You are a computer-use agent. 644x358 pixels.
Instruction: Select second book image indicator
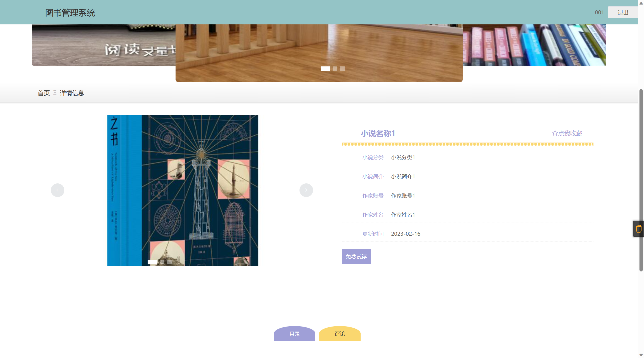pos(162,262)
